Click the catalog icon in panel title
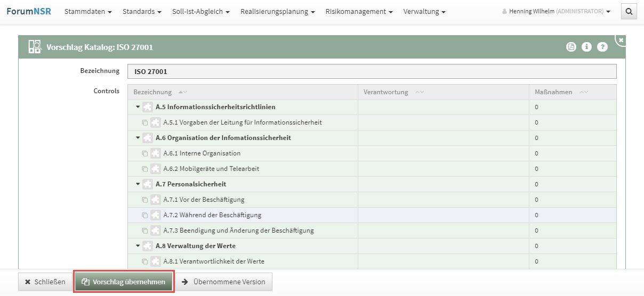Viewport: 644px width, 296px height. click(x=35, y=47)
